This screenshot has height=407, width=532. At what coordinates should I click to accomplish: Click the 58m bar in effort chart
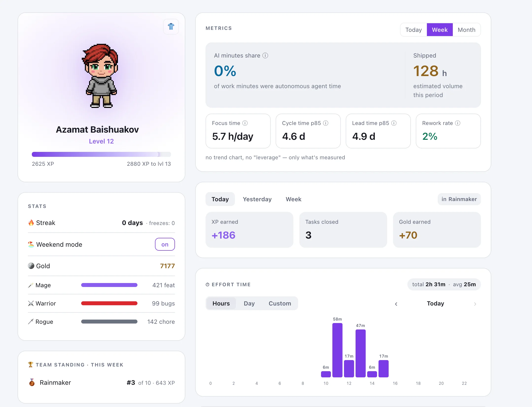(x=337, y=350)
